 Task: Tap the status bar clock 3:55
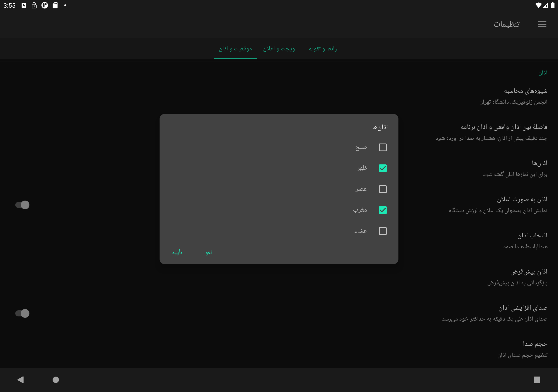click(x=9, y=5)
